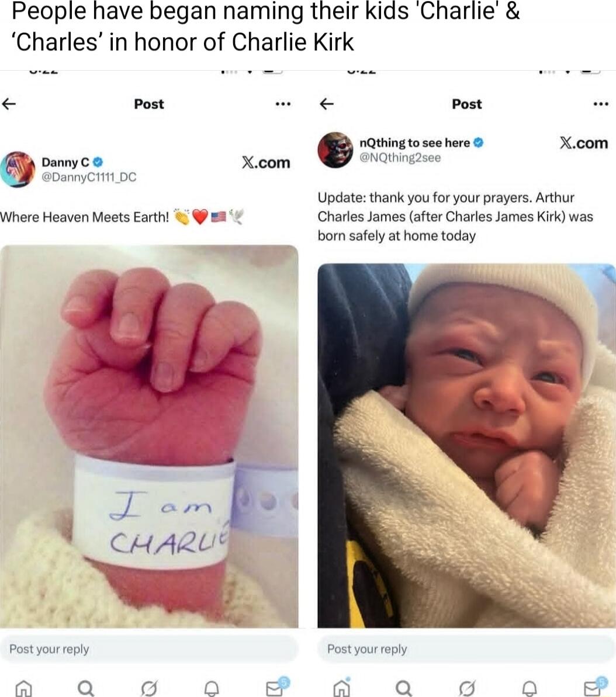Open Search icon in left screen
The width and height of the screenshot is (616, 697).
click(86, 688)
